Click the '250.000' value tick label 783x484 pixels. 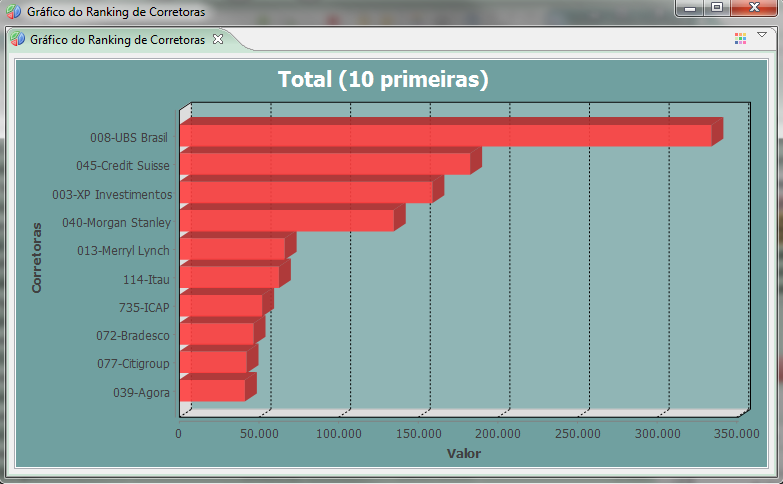[x=578, y=433]
